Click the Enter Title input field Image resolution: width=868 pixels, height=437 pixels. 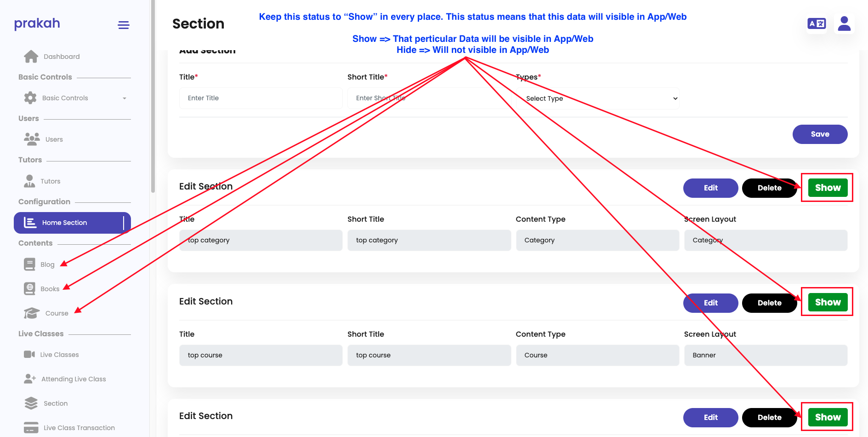261,98
